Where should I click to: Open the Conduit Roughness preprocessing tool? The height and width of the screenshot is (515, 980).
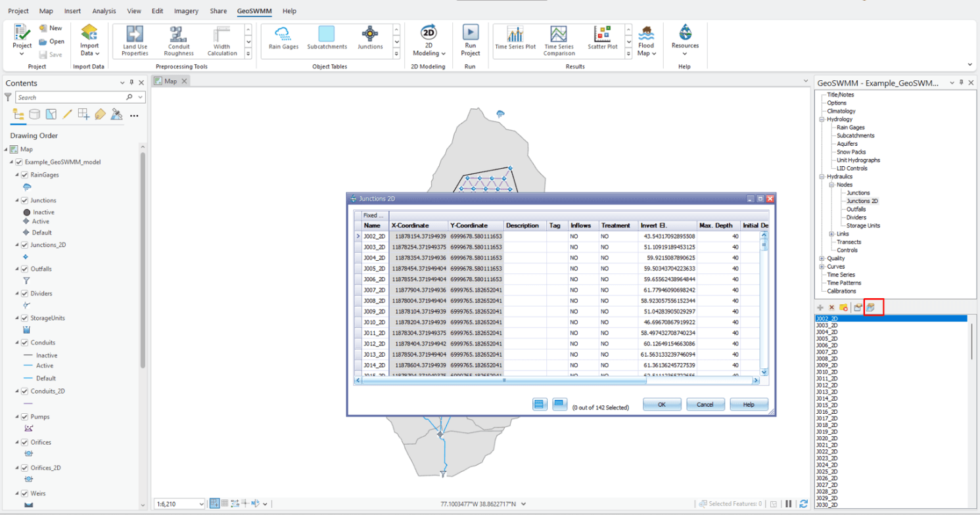pyautogui.click(x=178, y=40)
